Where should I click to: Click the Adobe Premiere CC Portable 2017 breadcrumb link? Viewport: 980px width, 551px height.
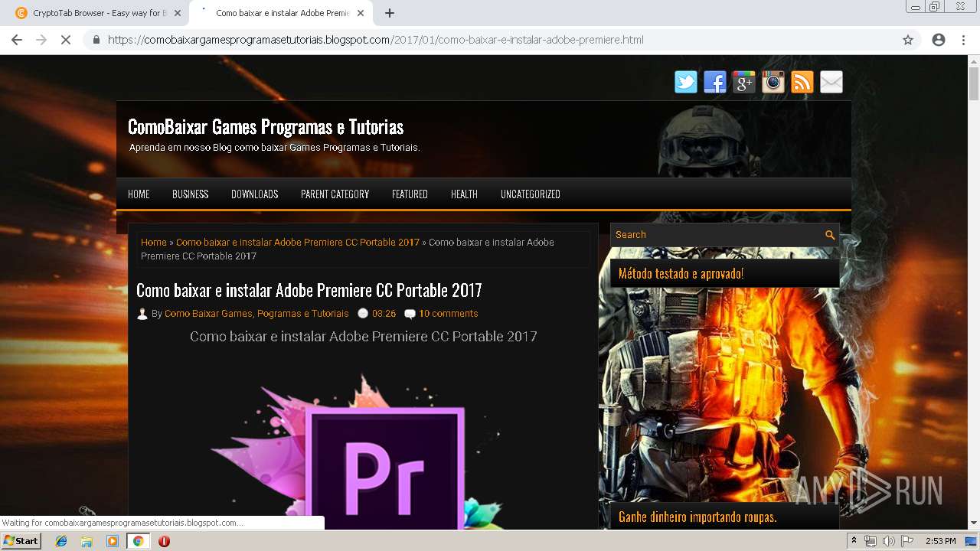click(298, 242)
